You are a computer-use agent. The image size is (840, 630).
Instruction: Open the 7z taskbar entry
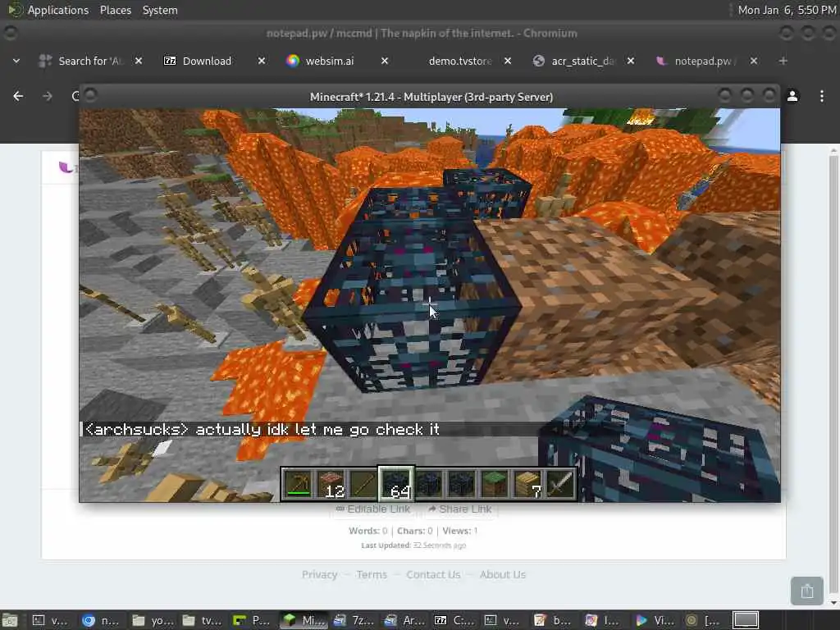tap(354, 620)
